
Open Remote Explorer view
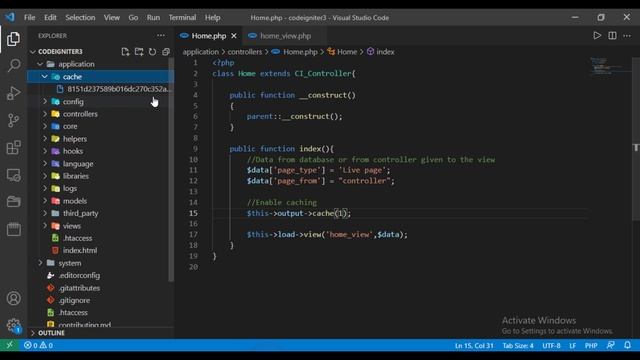[13, 175]
